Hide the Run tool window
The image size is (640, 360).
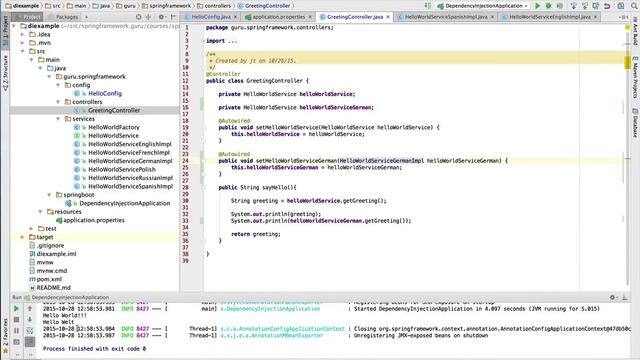[625, 298]
